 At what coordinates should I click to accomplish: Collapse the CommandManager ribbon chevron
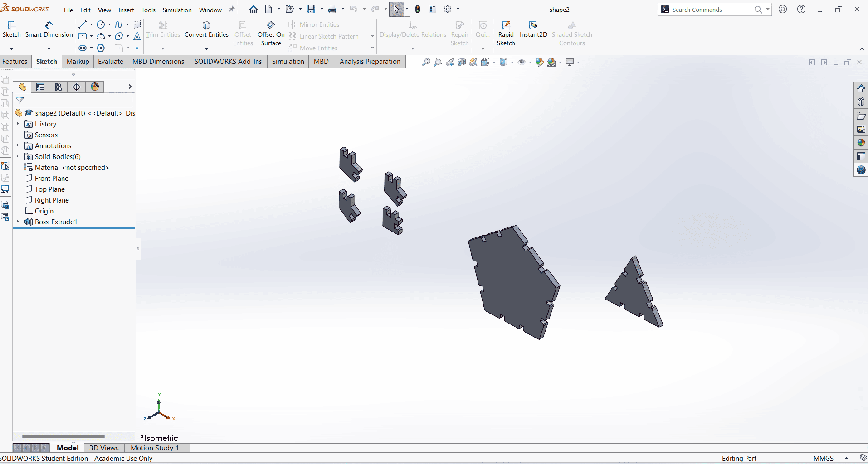coord(862,49)
